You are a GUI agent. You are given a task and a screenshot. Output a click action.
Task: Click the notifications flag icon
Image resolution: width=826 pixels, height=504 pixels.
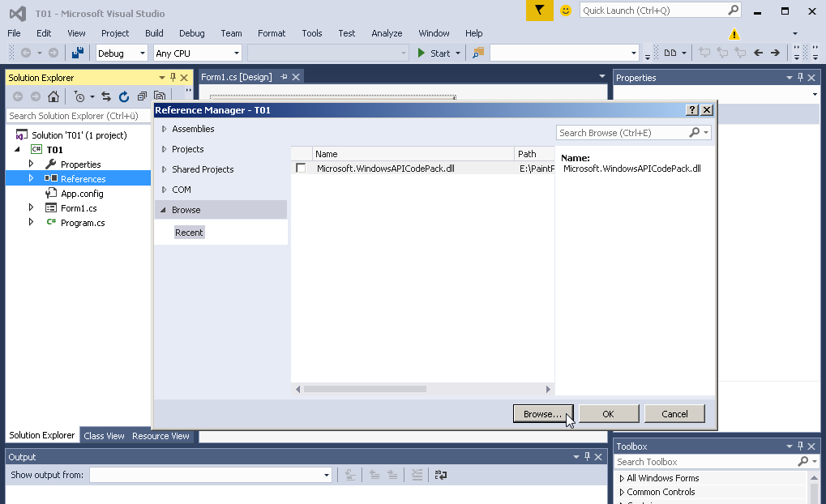(x=539, y=11)
